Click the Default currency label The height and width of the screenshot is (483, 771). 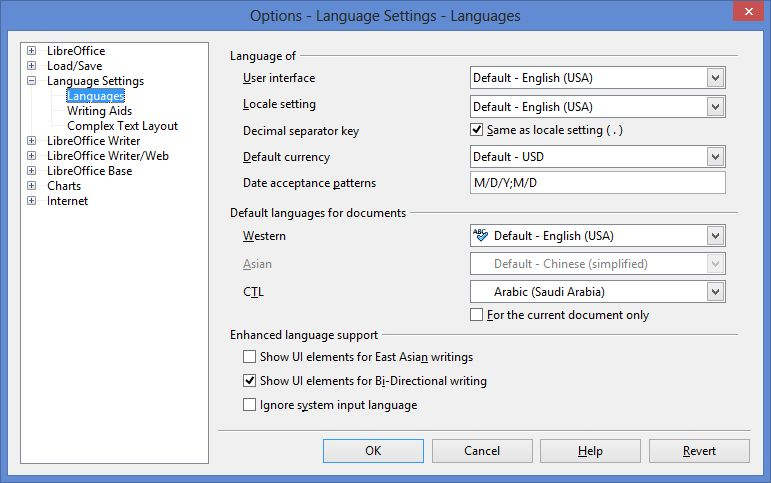(x=286, y=157)
